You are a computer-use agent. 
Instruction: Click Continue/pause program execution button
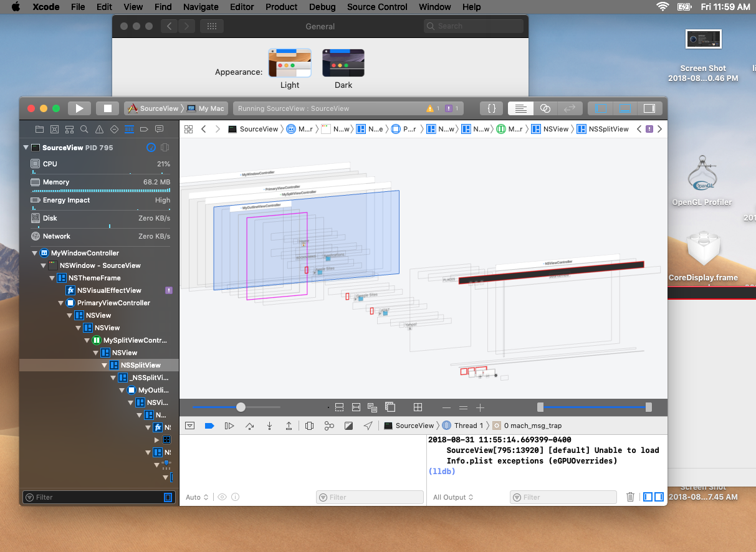click(x=229, y=426)
